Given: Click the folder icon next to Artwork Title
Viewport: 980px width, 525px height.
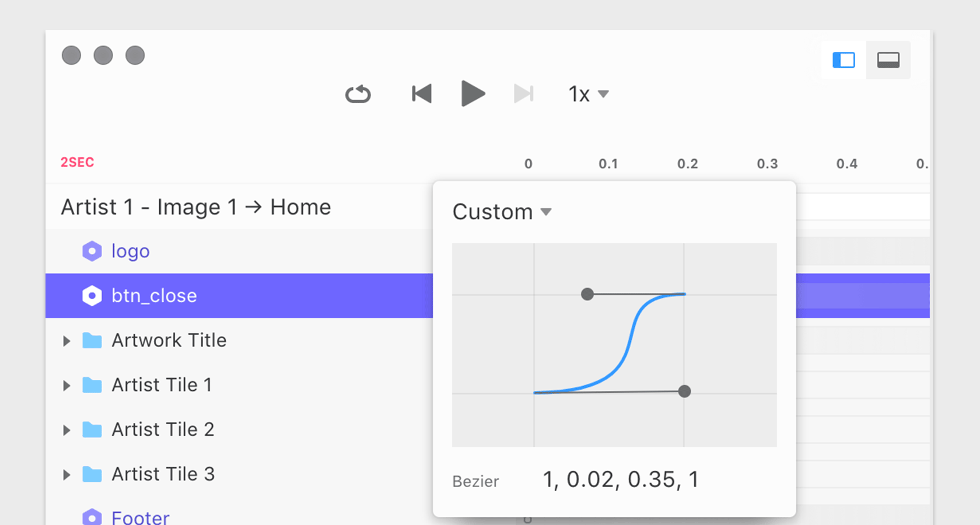Looking at the screenshot, I should (x=92, y=340).
